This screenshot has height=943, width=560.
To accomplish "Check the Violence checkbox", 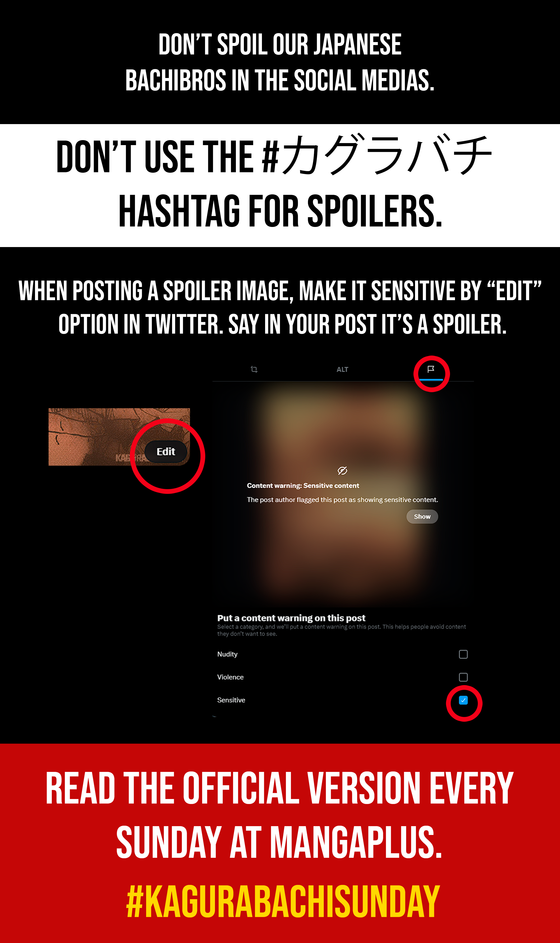I will [x=463, y=677].
